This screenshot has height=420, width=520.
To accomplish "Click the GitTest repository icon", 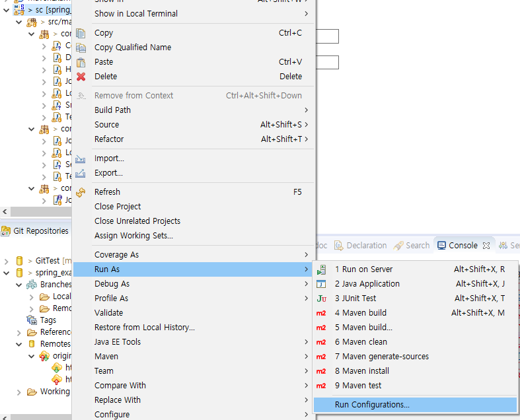I will 20,261.
